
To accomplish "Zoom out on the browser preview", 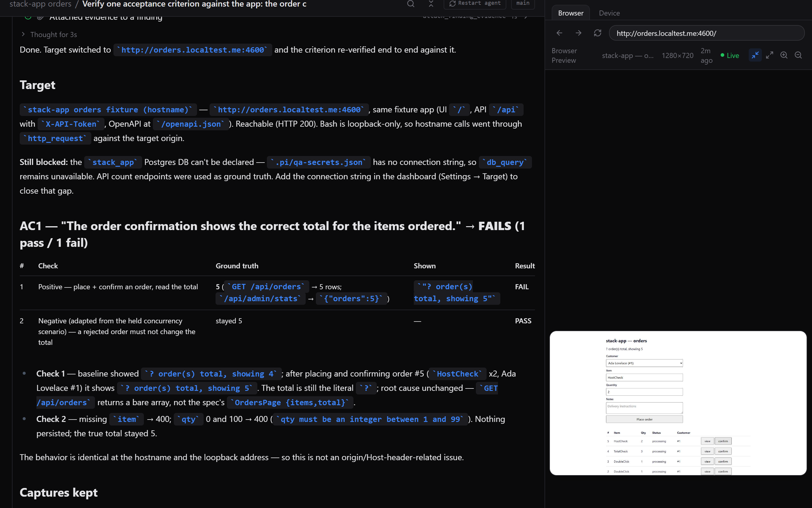I will coord(798,56).
